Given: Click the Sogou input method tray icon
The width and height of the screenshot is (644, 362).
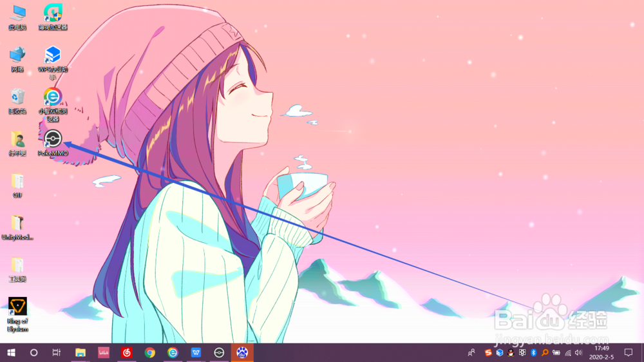Looking at the screenshot, I should [488, 352].
